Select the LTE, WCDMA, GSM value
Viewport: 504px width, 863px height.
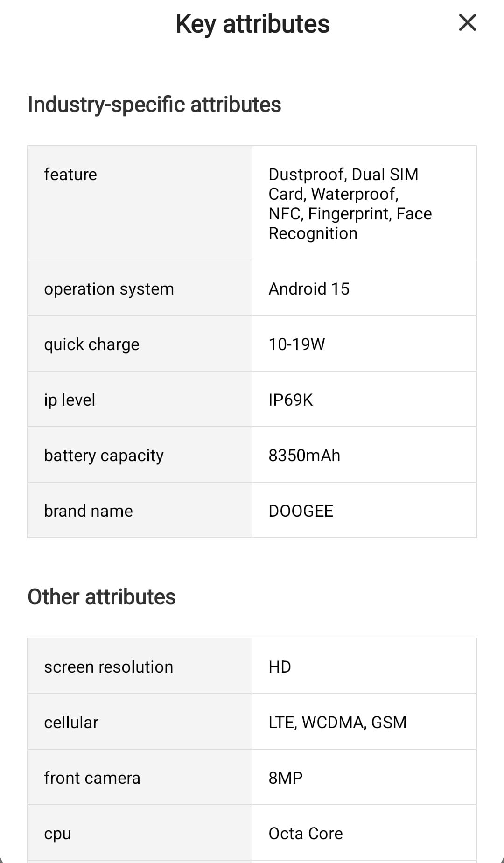(337, 723)
